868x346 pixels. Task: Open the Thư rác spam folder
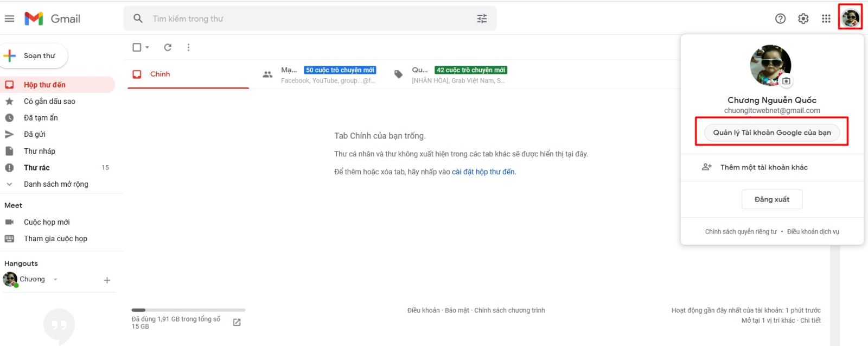(x=37, y=167)
